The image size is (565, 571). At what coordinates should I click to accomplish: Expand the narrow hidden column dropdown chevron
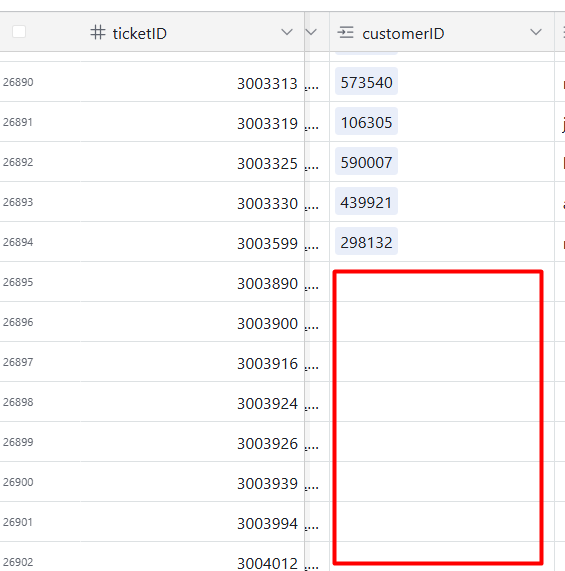pyautogui.click(x=311, y=32)
